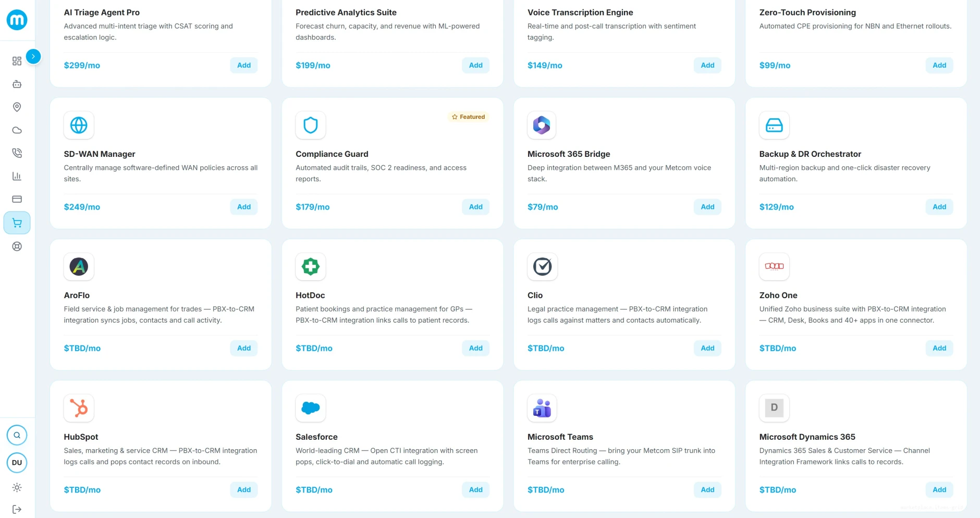Click the $179/mo price

313,207
